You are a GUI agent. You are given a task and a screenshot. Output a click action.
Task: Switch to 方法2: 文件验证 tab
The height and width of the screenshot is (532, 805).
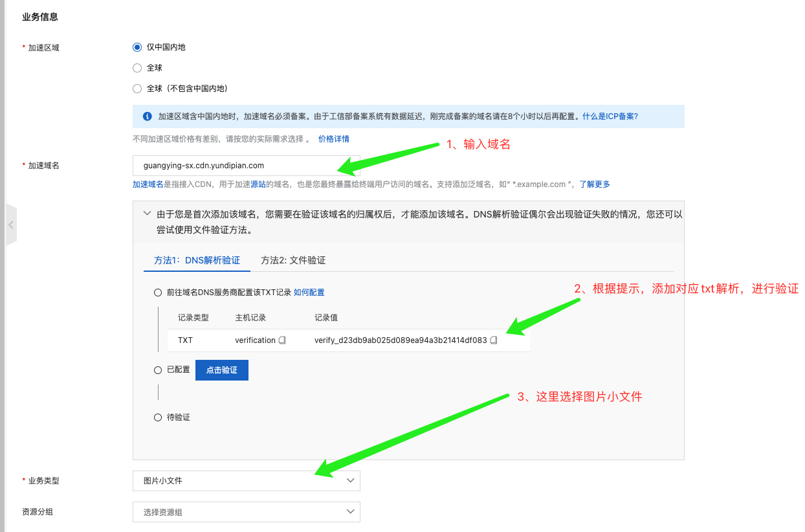[293, 260]
